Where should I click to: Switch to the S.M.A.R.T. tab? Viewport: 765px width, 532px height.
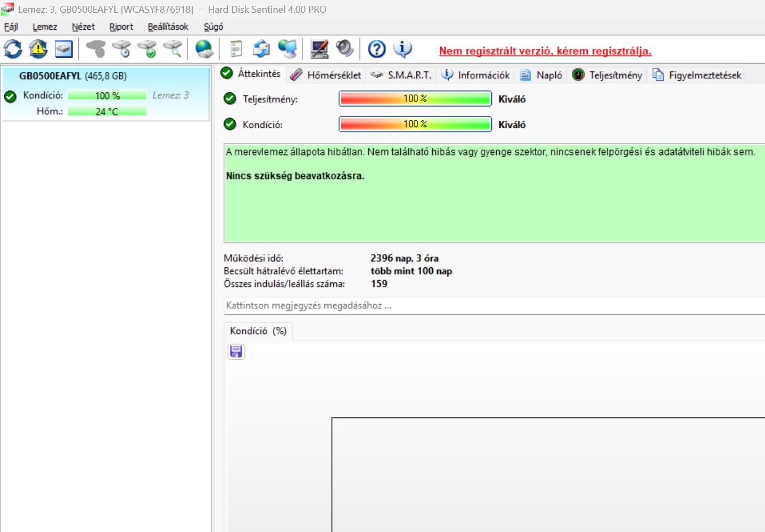point(401,75)
